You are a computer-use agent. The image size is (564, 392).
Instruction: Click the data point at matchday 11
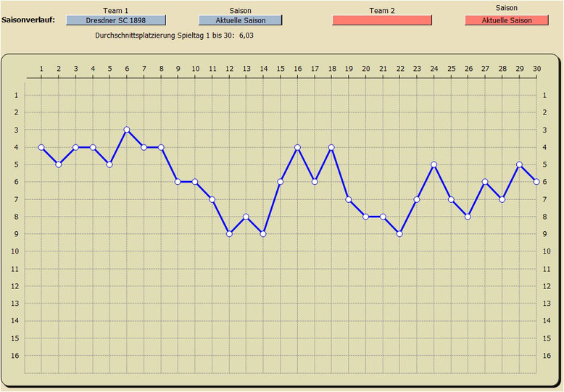click(212, 199)
